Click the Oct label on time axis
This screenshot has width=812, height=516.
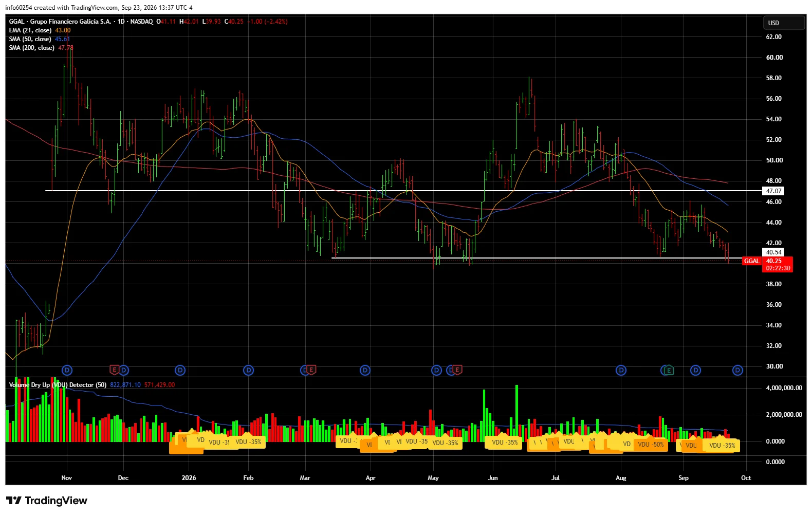click(746, 478)
